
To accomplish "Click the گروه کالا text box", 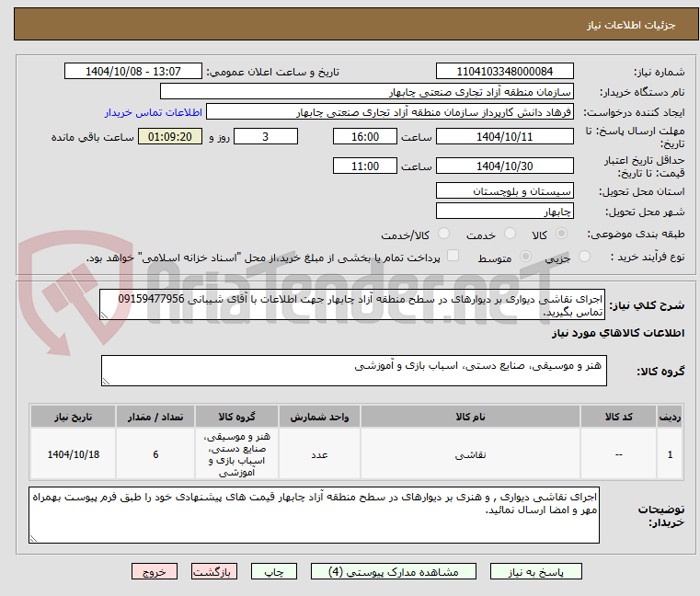I will pos(353,371).
